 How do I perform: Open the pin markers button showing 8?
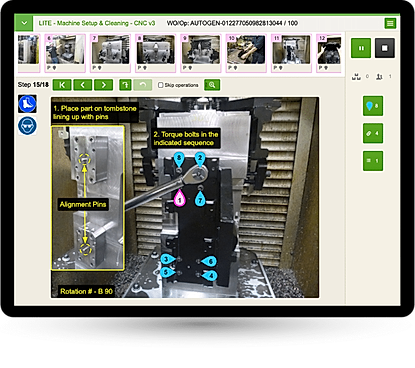point(373,106)
